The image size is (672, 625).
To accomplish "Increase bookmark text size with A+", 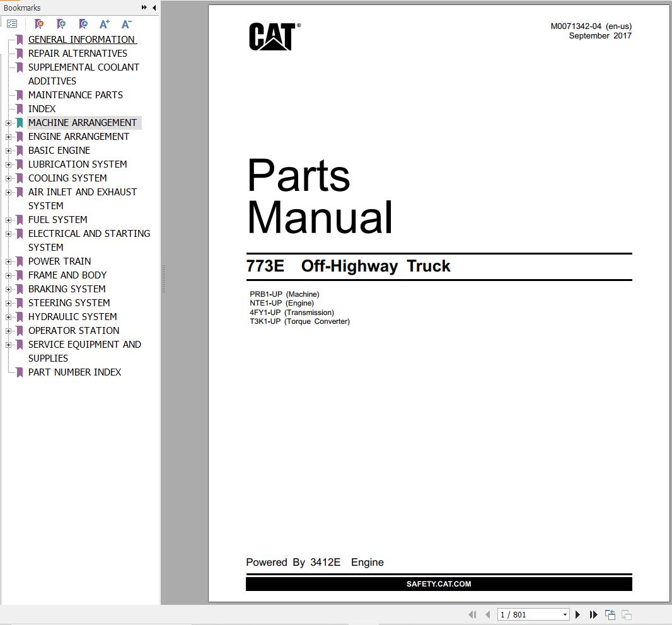I will [x=105, y=24].
